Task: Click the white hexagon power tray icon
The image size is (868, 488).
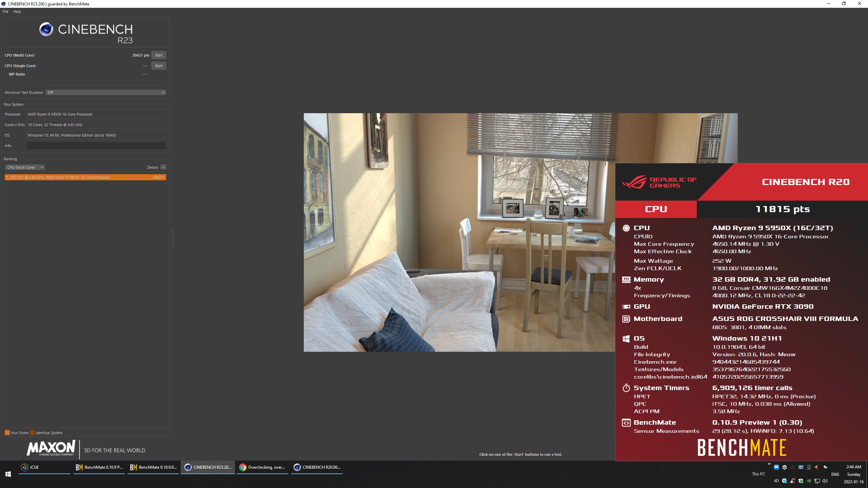Action: [785, 467]
